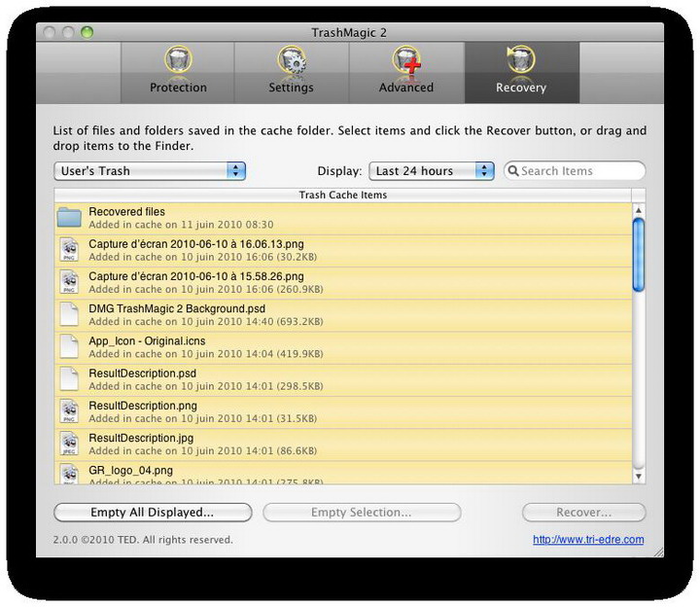
Task: Select the ResultDescription.png list row
Action: [x=342, y=411]
